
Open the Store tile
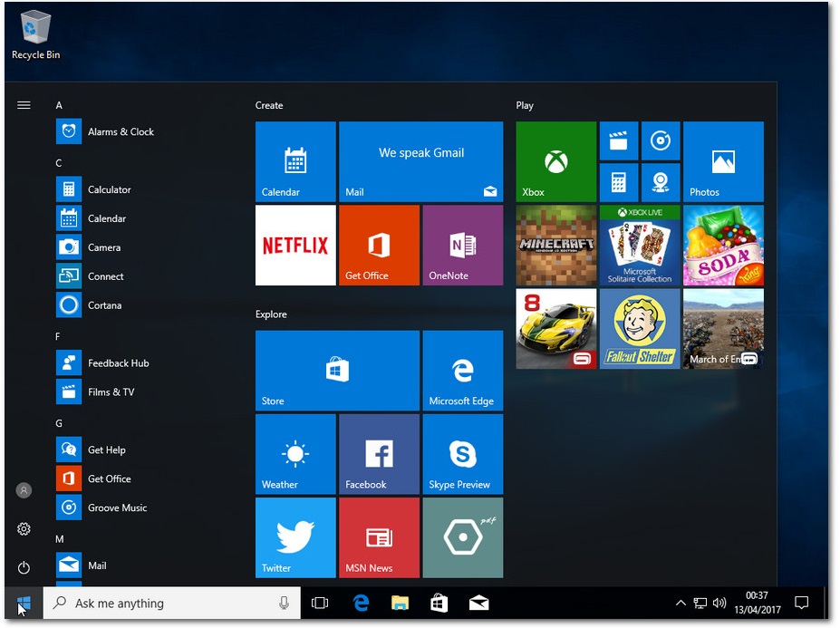tap(337, 371)
